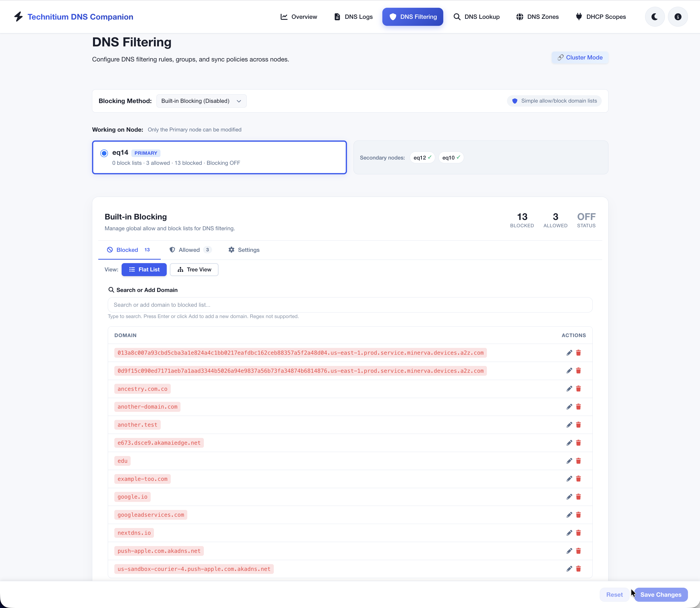
Task: Open the eq10 secondary node chip
Action: tap(451, 157)
